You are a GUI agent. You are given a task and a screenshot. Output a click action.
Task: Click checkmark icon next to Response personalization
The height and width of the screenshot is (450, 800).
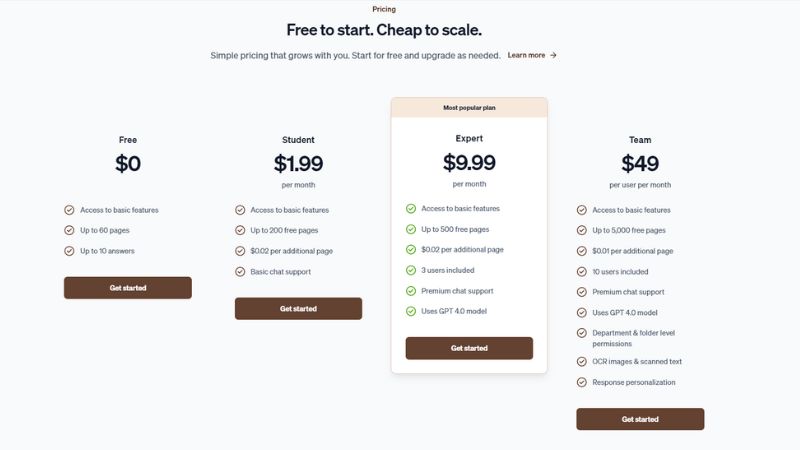[x=582, y=382]
